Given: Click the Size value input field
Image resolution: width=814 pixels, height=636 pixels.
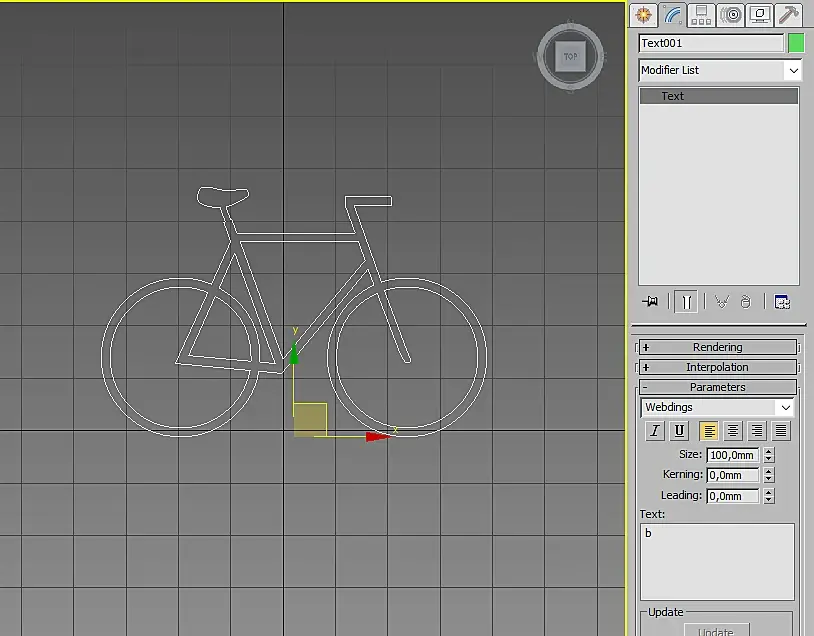Looking at the screenshot, I should tap(732, 455).
